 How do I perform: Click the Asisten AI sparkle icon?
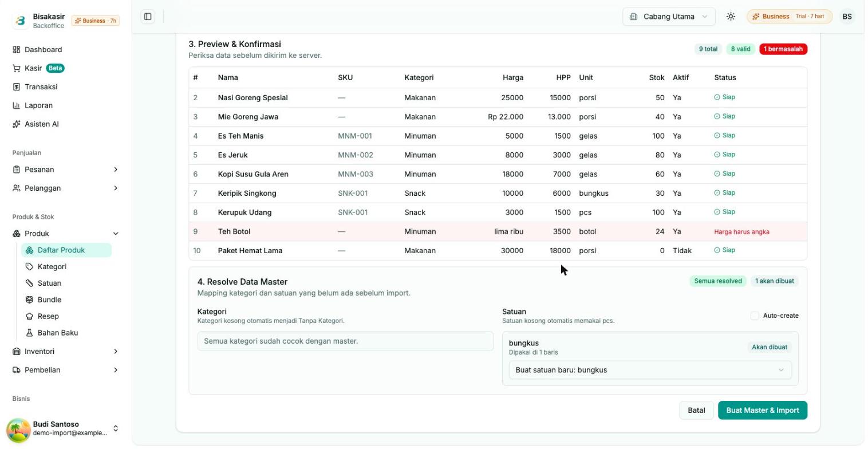coord(17,124)
